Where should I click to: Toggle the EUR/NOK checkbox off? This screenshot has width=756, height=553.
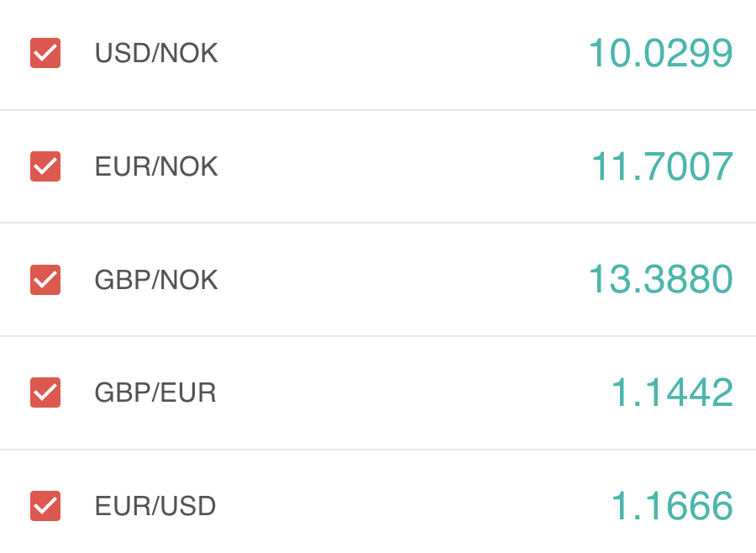45,166
